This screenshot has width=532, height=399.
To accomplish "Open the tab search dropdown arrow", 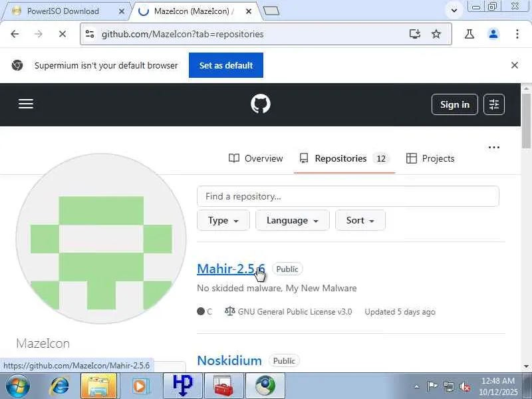I will click(x=454, y=11).
